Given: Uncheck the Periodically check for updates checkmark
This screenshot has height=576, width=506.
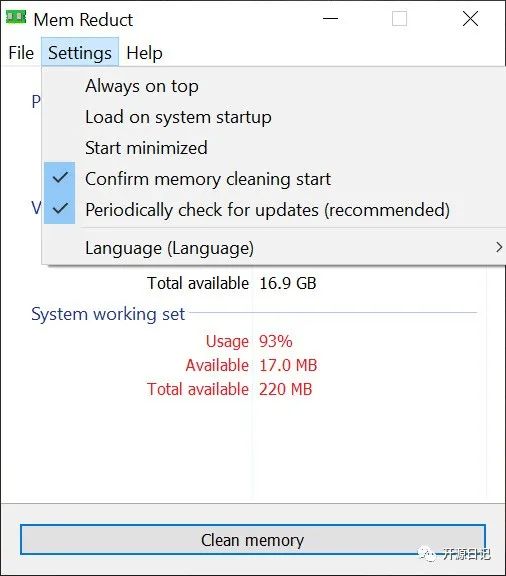Looking at the screenshot, I should [60, 209].
